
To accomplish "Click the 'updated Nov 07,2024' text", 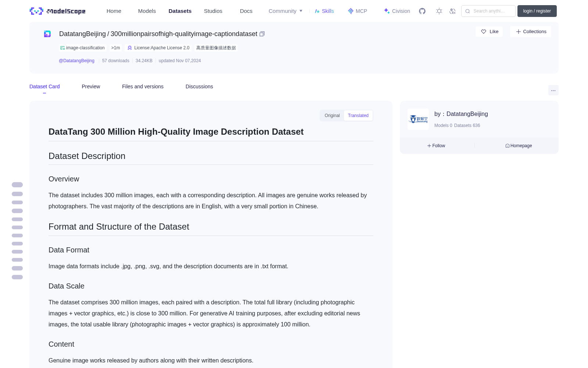I will [180, 61].
